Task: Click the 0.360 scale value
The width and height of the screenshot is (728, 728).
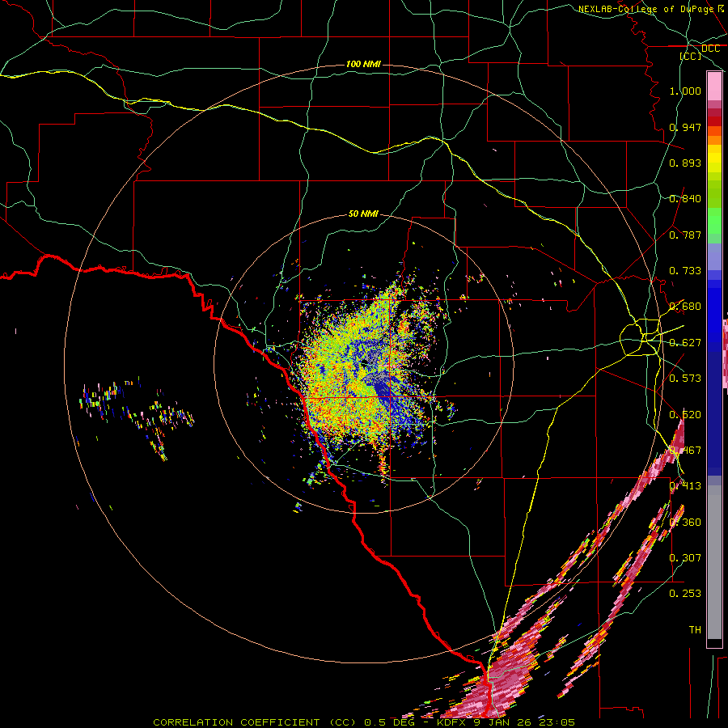Action: pos(685,523)
